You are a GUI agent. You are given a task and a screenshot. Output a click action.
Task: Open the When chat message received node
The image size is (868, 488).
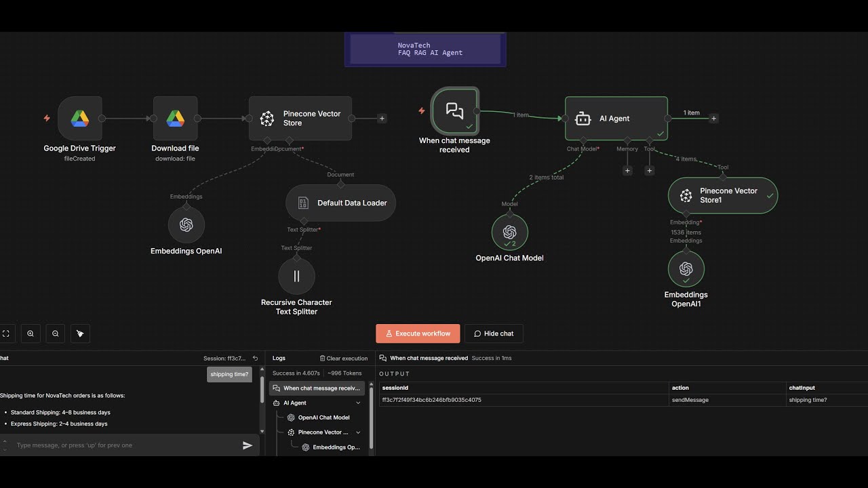pyautogui.click(x=454, y=111)
